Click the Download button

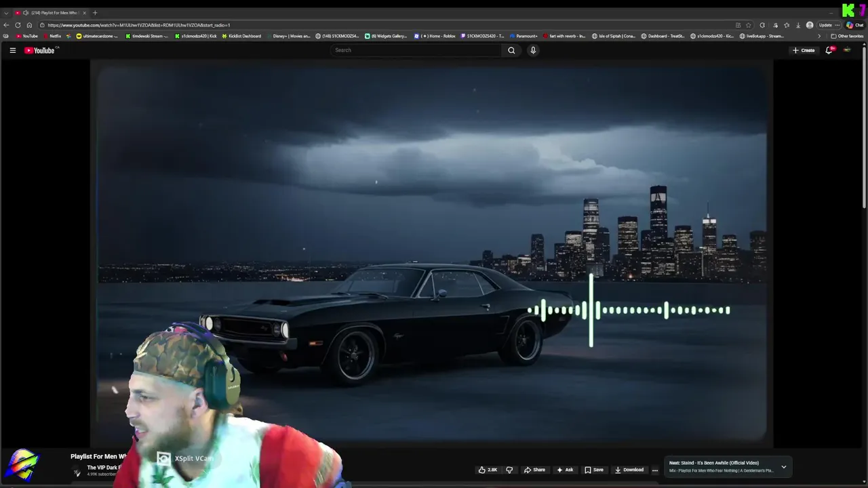click(x=629, y=470)
